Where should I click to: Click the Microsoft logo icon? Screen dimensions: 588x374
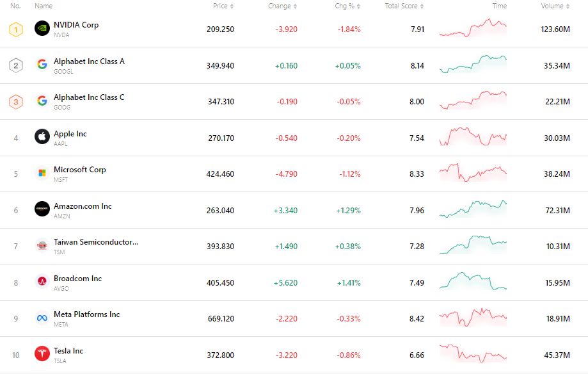[x=42, y=172]
